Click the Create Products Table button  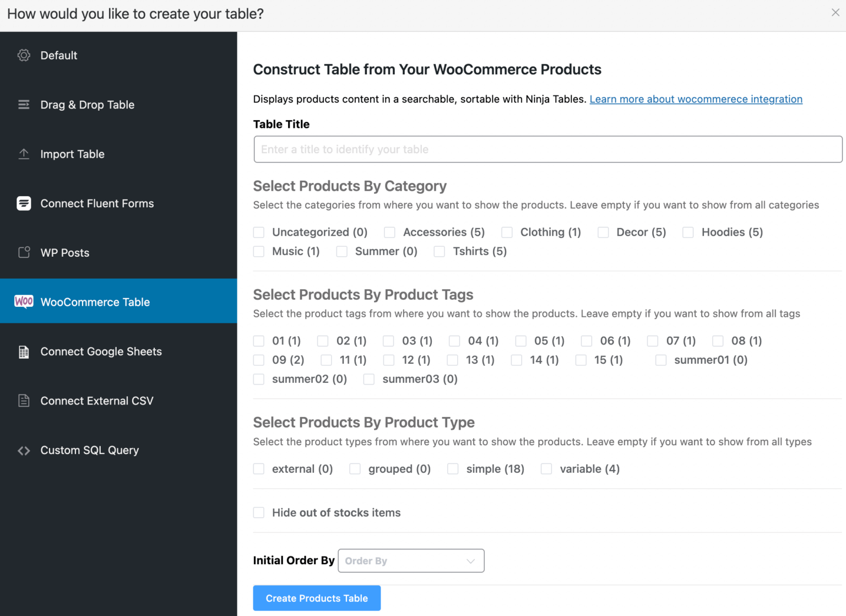(316, 598)
